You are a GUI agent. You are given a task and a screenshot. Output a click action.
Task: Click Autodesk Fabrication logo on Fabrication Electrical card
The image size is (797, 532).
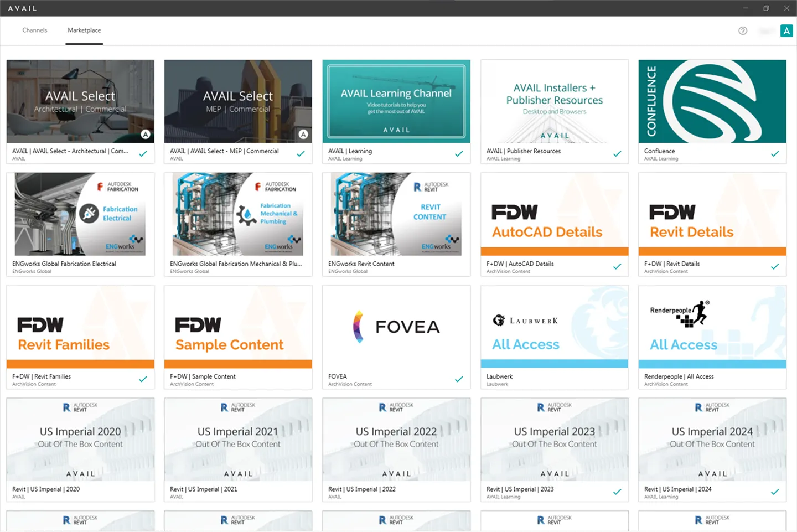coord(118,187)
